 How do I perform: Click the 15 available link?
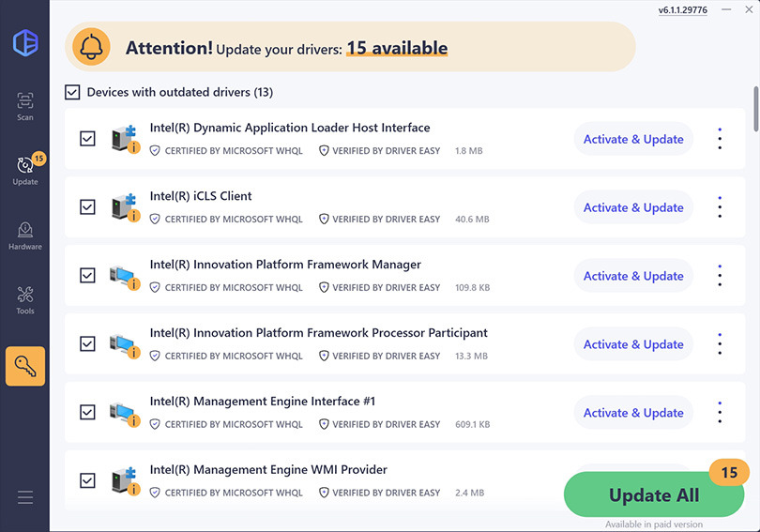[x=397, y=48]
